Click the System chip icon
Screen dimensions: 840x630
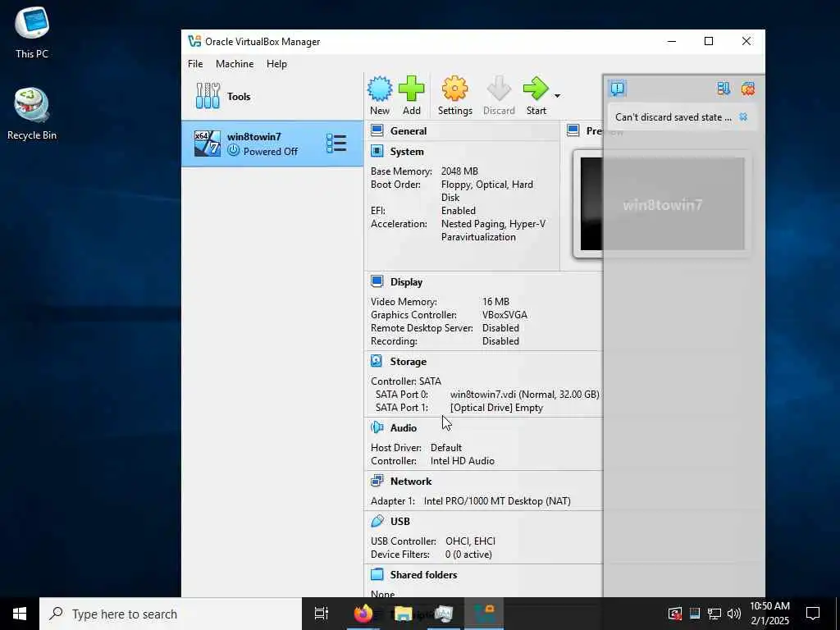click(377, 151)
